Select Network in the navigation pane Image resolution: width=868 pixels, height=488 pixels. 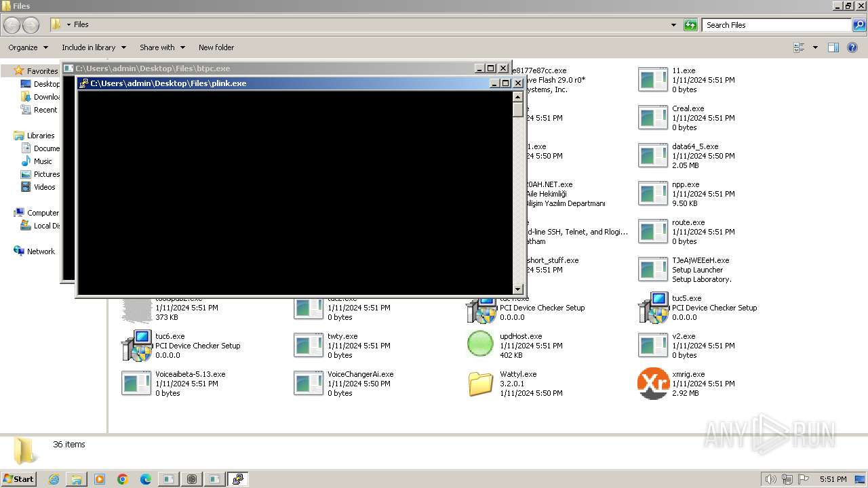point(41,251)
